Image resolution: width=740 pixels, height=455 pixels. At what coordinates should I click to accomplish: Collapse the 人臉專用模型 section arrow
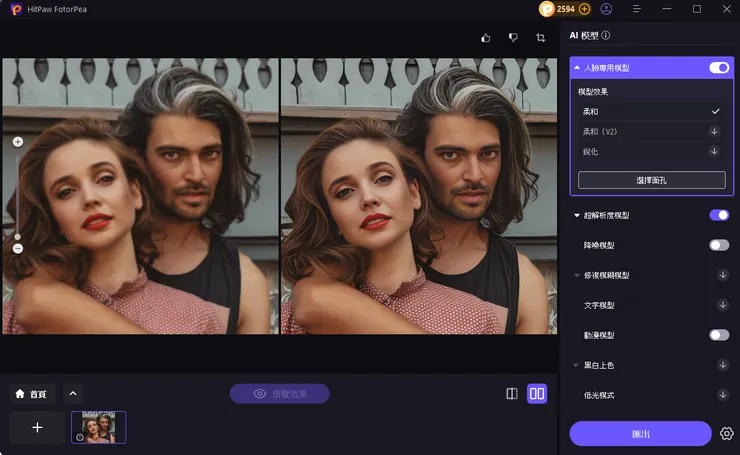point(577,68)
